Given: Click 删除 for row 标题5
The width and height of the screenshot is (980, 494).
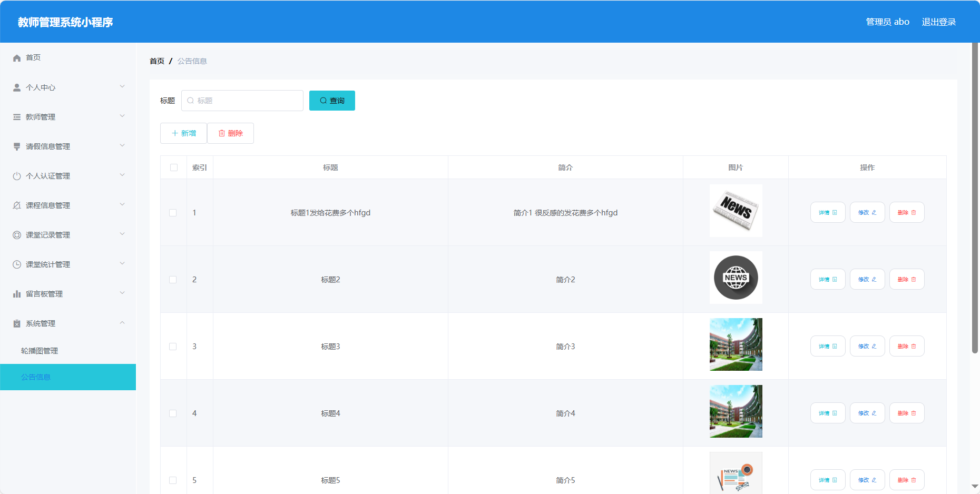Looking at the screenshot, I should pyautogui.click(x=907, y=480).
